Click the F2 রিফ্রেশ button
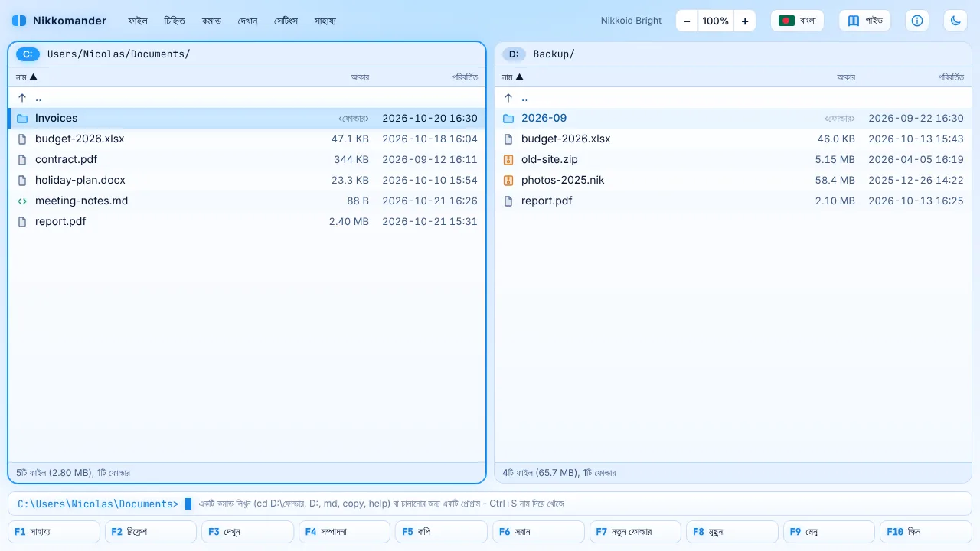Viewport: 980px width, 551px height. pos(151,532)
